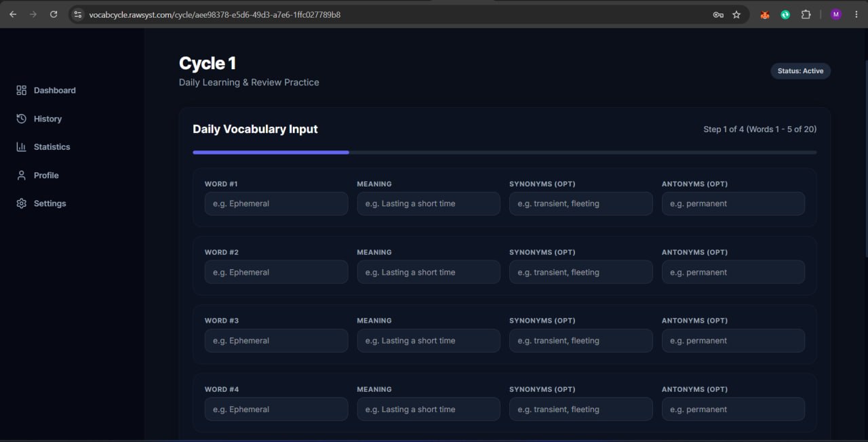Bookmark this page with star icon

[x=736, y=14]
